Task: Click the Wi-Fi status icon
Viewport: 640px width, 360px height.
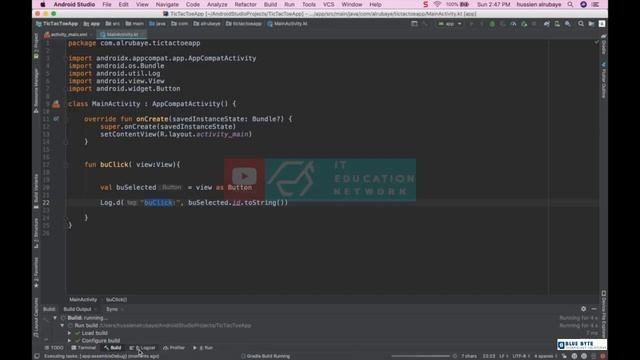Action: tap(437, 4)
